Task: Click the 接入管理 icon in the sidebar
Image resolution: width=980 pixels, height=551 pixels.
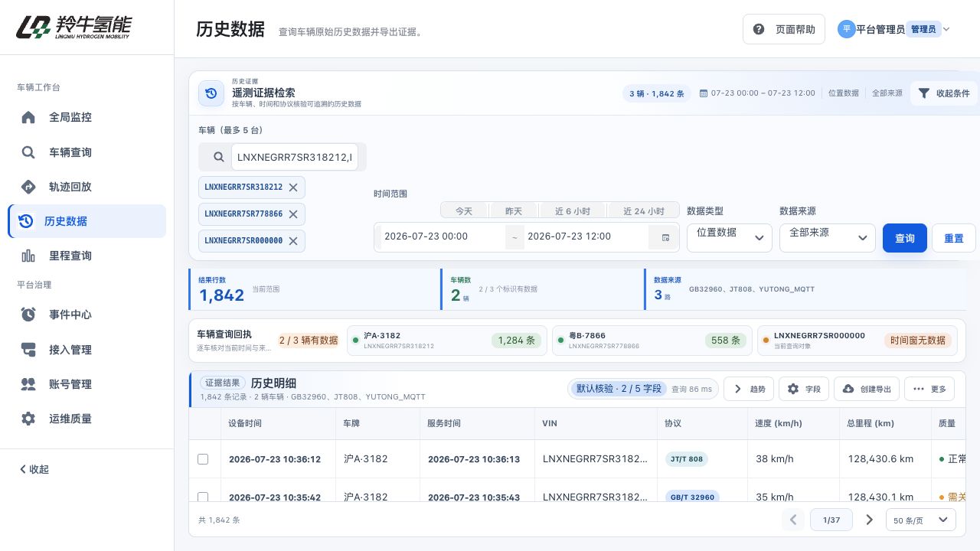Action: pyautogui.click(x=28, y=350)
